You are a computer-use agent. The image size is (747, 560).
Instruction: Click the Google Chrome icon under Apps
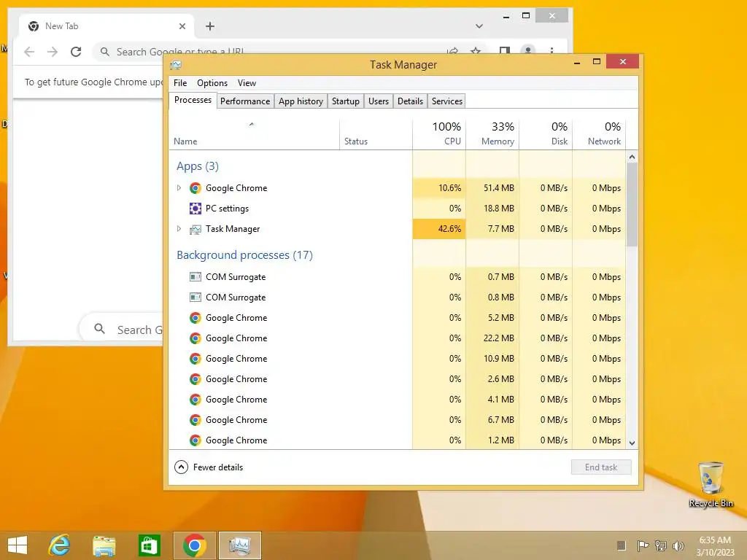[x=195, y=188]
